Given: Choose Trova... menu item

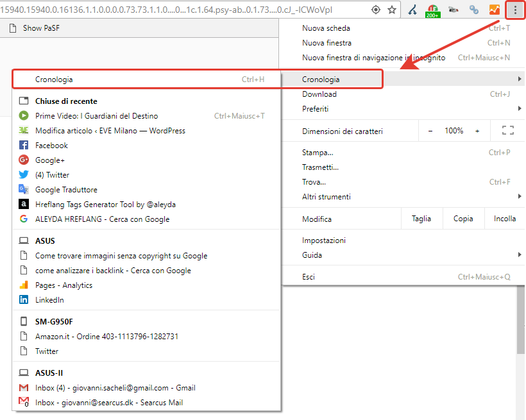Looking at the screenshot, I should (x=403, y=182).
